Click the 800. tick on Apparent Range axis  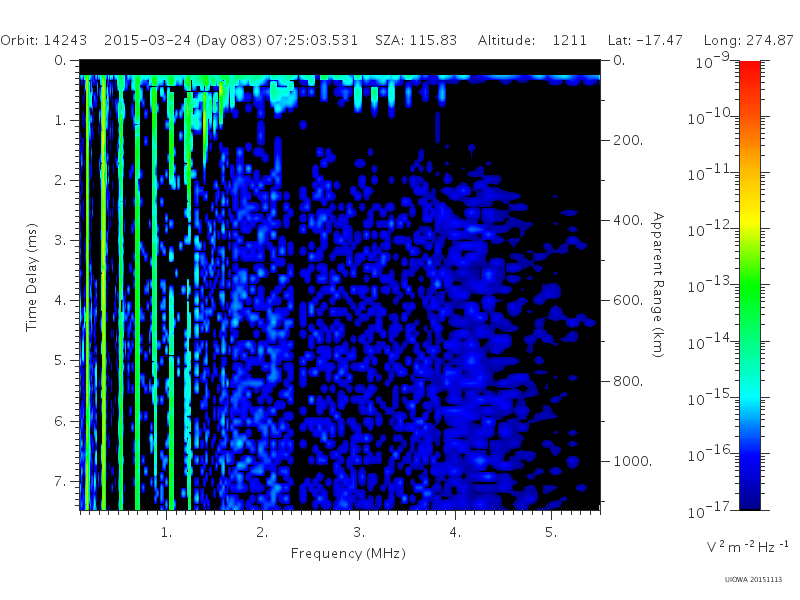point(628,381)
